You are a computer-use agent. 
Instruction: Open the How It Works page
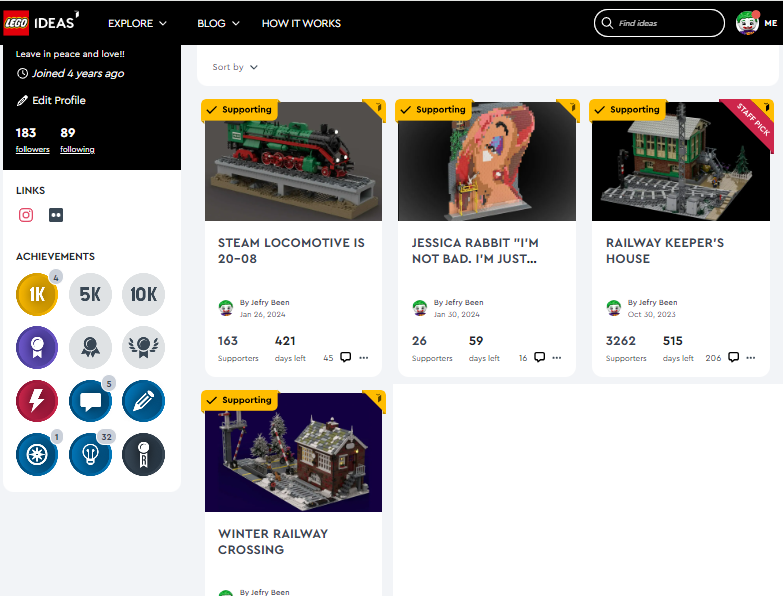tap(301, 23)
